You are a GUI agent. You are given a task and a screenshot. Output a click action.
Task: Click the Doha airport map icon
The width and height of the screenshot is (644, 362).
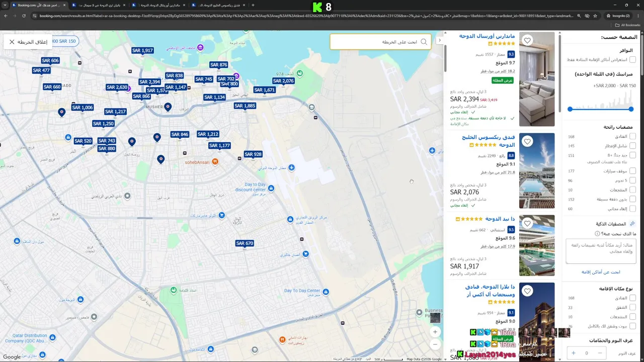[291, 167]
